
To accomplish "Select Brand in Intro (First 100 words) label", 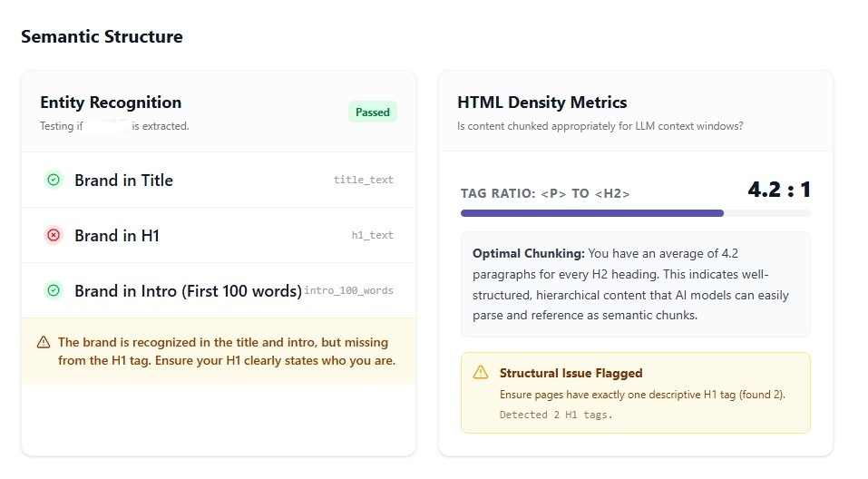I will pyautogui.click(x=189, y=290).
